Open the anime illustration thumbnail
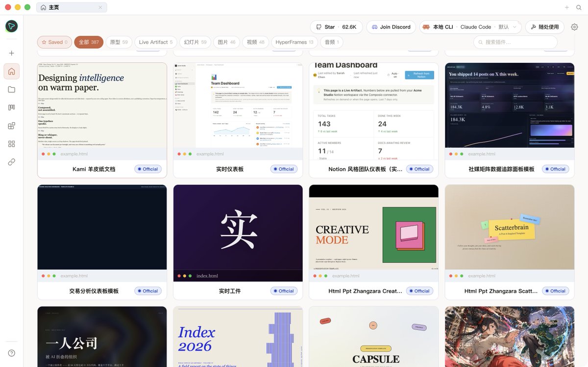Image resolution: width=588 pixels, height=367 pixels. click(510, 337)
